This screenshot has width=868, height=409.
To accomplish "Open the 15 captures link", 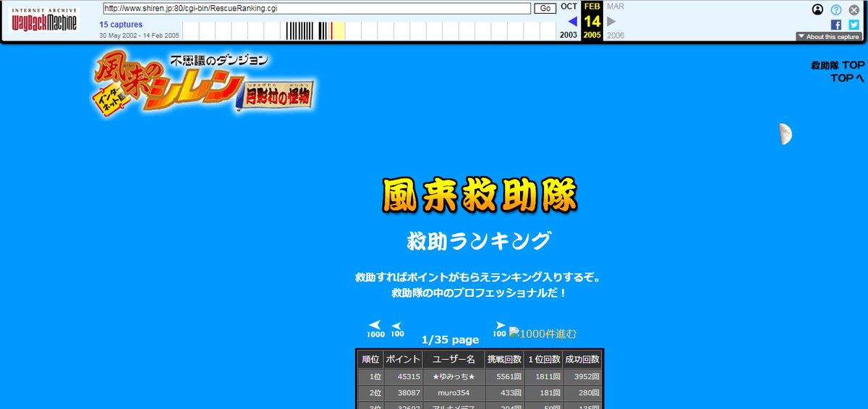I will click(x=121, y=25).
